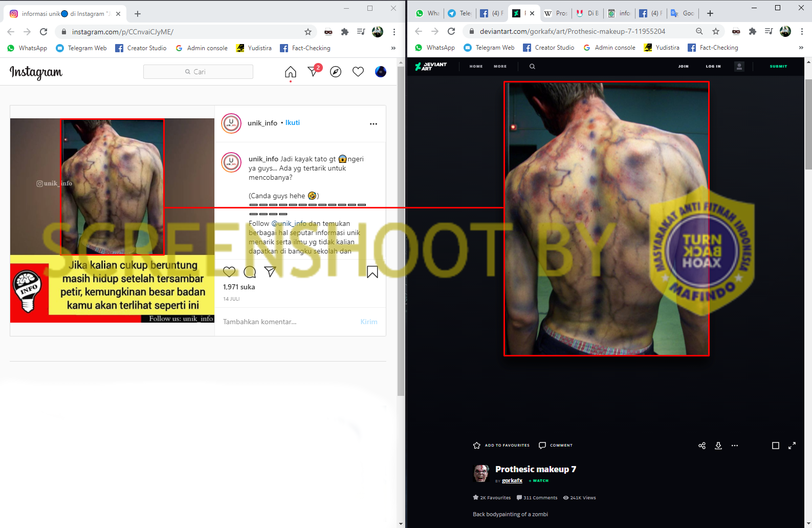Viewport: 812px width, 528px height.
Task: Expand bookmarks overflow in DeviantArt window
Action: pyautogui.click(x=801, y=48)
